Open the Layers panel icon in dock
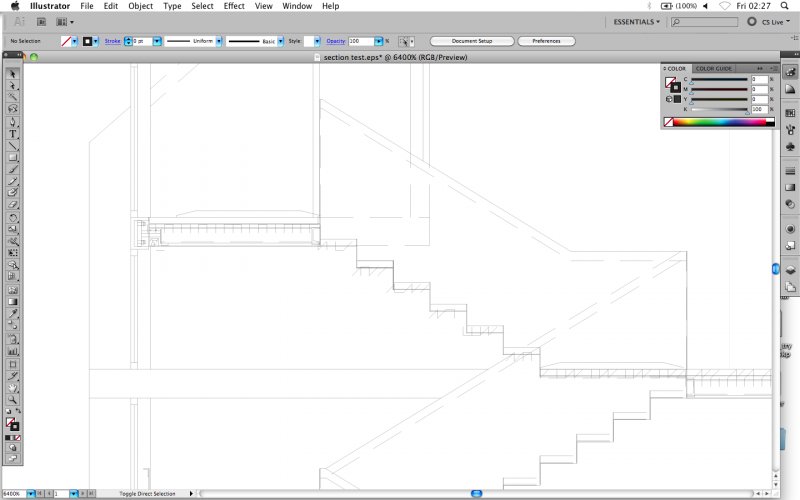This screenshot has height=500, width=800. pyautogui.click(x=790, y=270)
